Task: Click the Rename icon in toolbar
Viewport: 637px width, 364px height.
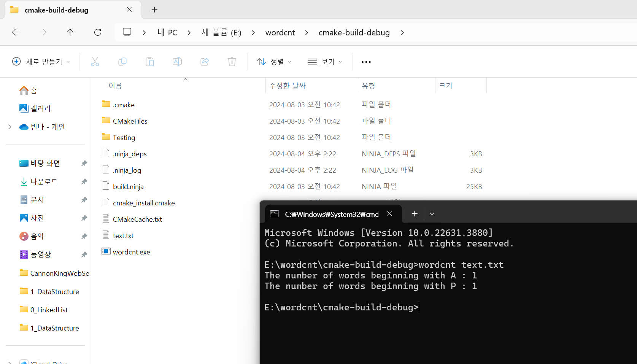Action: point(177,62)
